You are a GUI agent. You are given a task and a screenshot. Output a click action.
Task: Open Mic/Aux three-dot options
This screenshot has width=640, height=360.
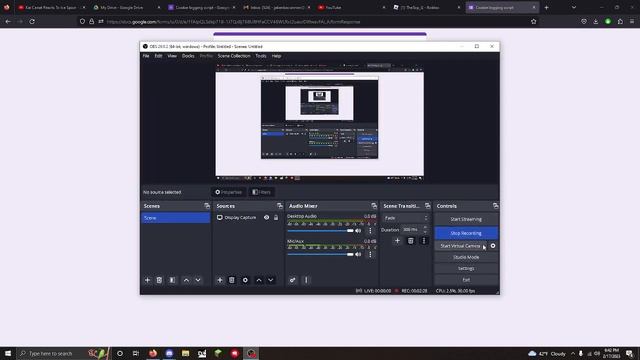(370, 254)
